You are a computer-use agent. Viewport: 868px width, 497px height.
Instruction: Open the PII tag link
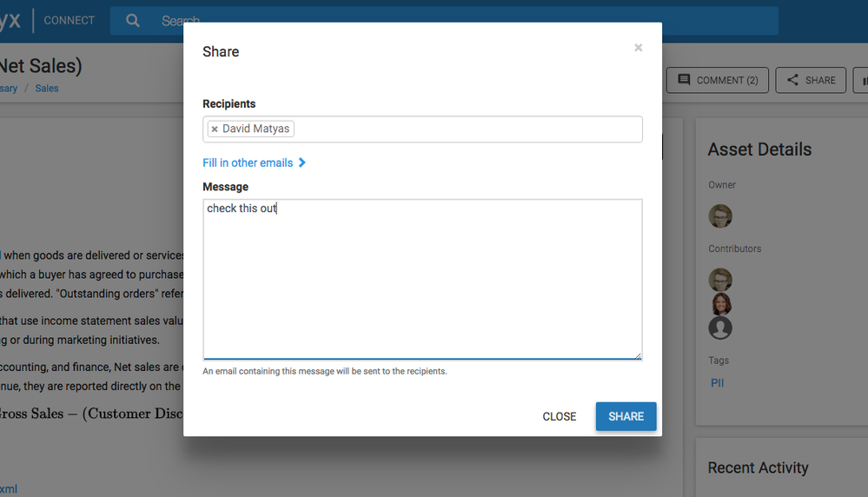tap(718, 383)
